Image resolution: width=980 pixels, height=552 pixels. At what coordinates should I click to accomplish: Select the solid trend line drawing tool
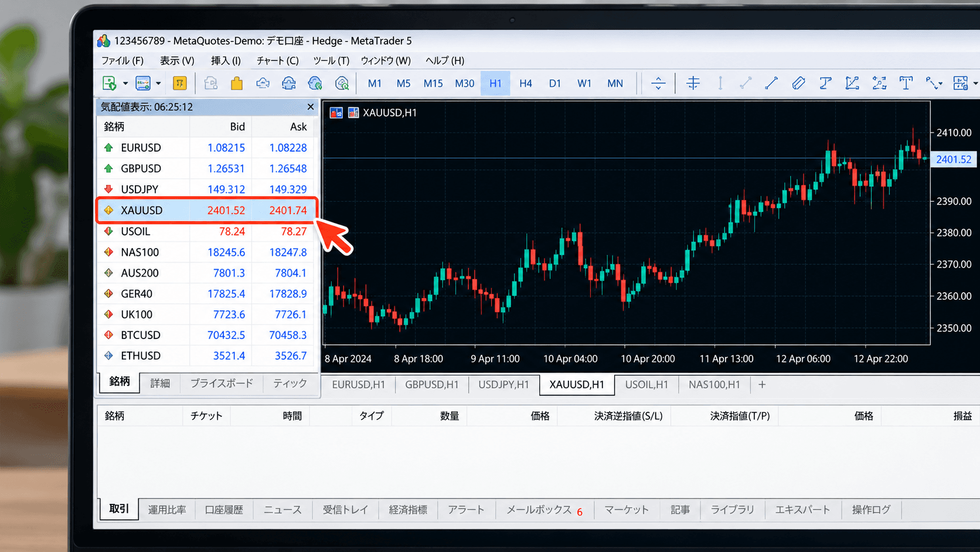771,83
